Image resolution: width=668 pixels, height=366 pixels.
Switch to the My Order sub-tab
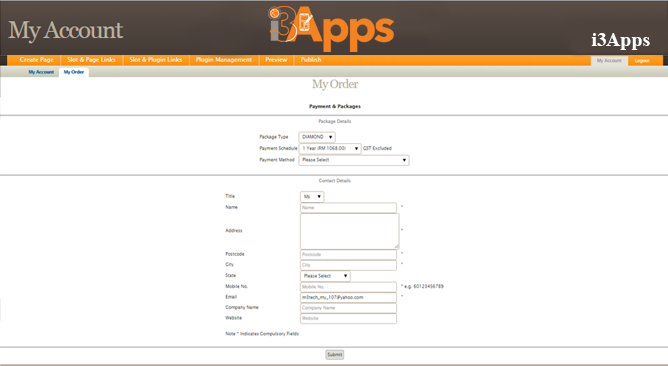point(74,72)
